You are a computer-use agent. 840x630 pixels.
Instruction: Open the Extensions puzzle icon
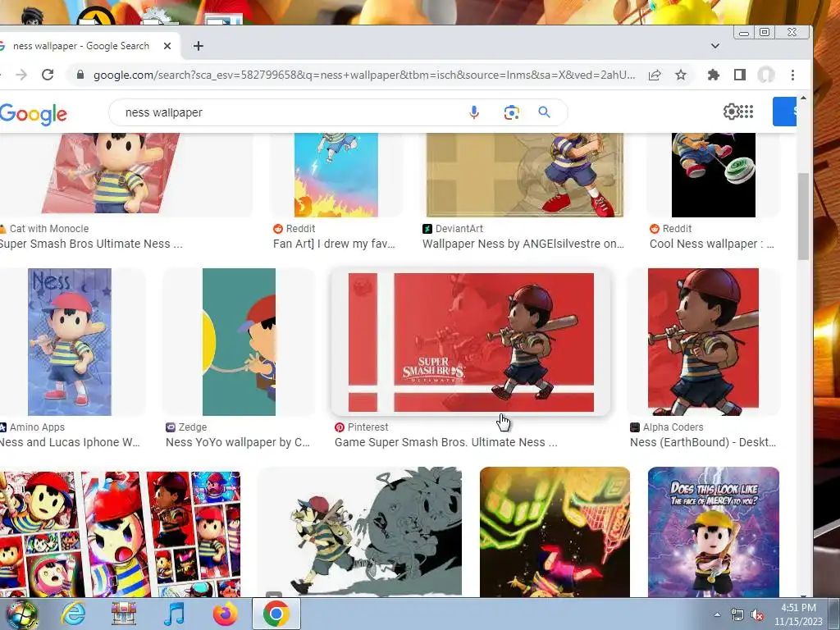click(x=713, y=75)
